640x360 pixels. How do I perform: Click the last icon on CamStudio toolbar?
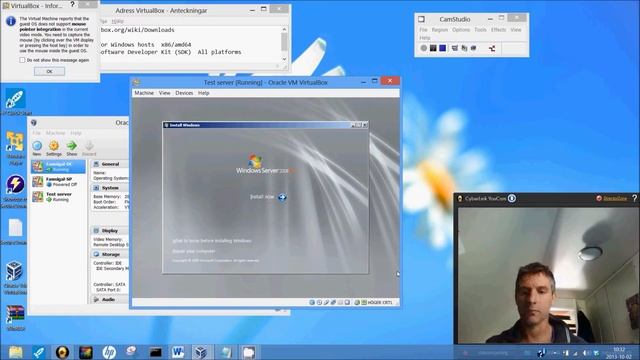coord(492,48)
